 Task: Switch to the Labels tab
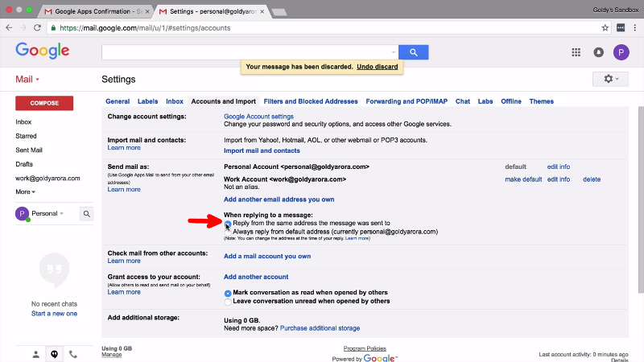point(147,101)
